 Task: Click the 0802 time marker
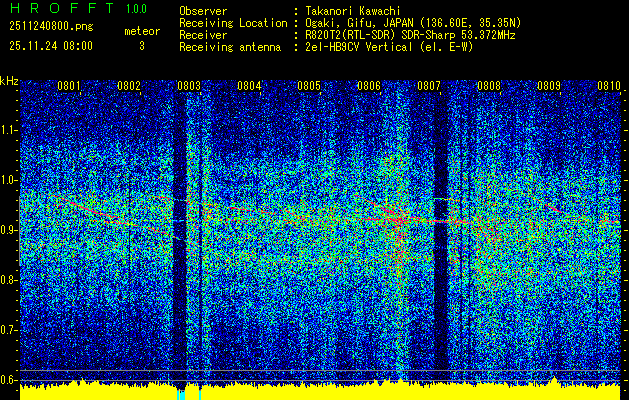point(129,86)
